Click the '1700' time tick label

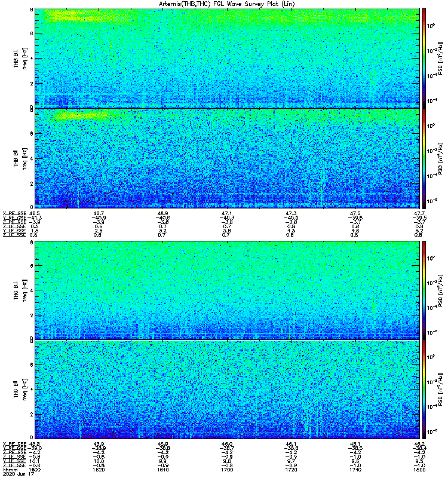tap(227, 470)
